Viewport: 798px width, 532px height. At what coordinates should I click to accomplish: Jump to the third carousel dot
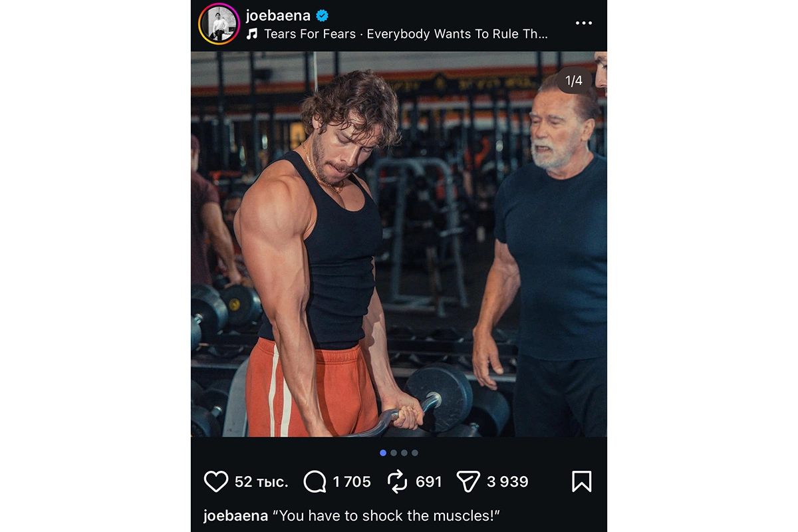pyautogui.click(x=404, y=453)
